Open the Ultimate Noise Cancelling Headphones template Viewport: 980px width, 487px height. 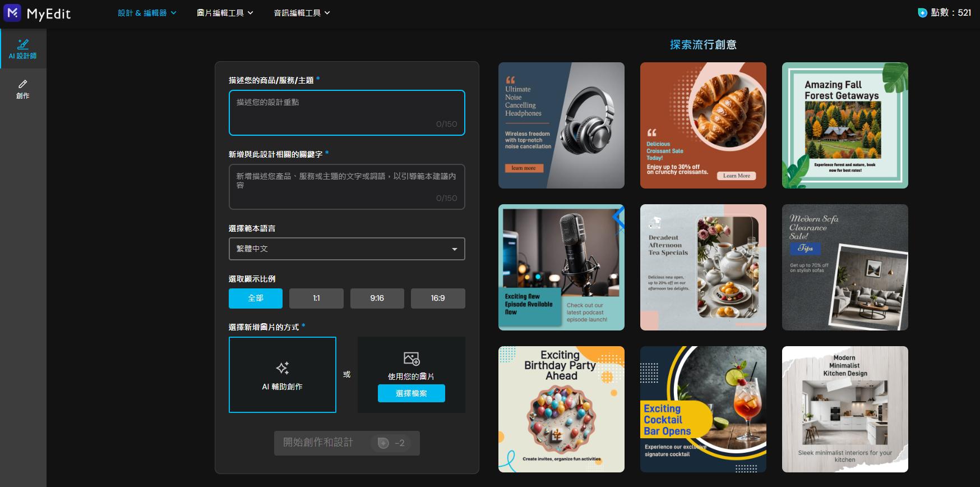click(x=561, y=125)
